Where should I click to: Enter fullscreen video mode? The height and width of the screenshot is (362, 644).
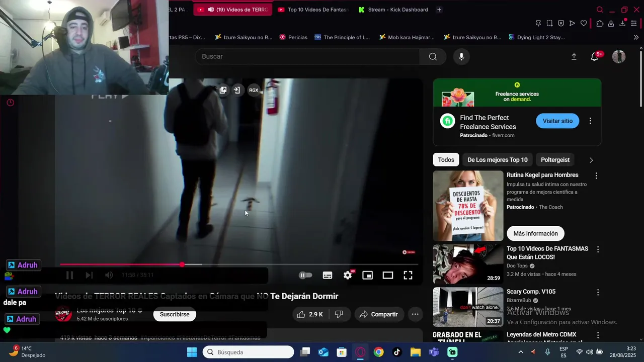408,275
